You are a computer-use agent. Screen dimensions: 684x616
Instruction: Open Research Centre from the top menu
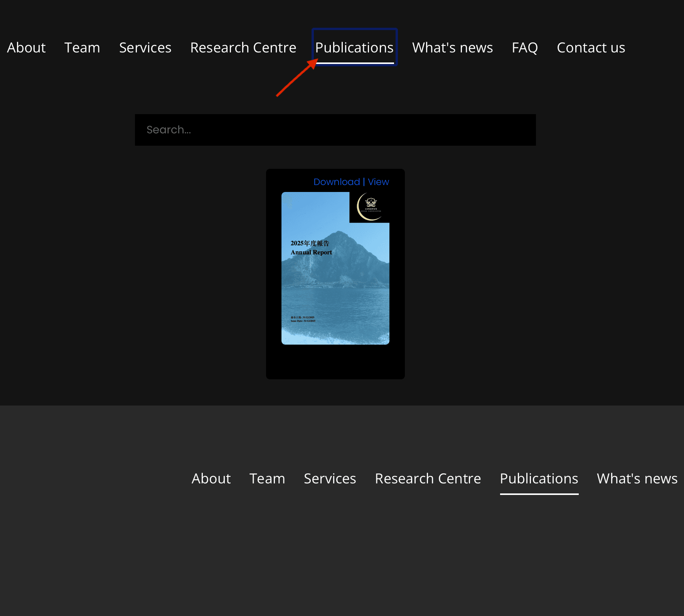click(x=243, y=48)
